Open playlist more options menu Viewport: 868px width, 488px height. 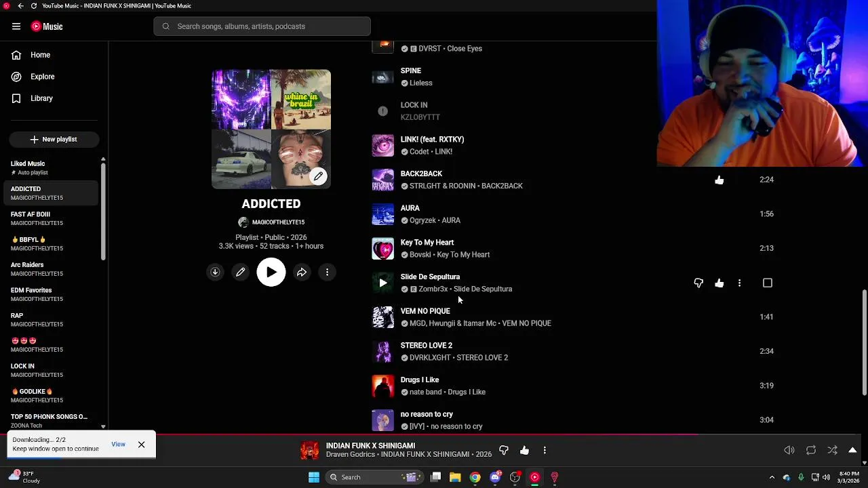pyautogui.click(x=327, y=272)
